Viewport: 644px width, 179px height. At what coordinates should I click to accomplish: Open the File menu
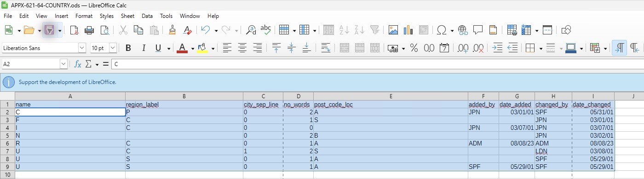pyautogui.click(x=8, y=16)
